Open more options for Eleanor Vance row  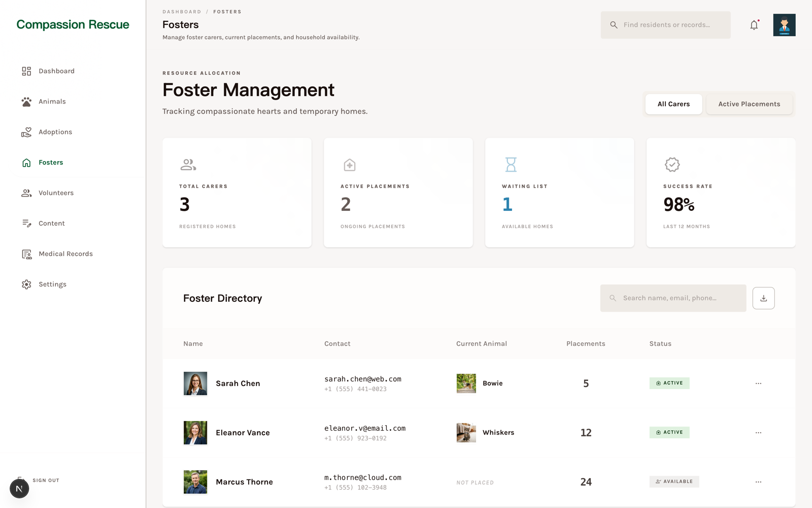point(758,433)
